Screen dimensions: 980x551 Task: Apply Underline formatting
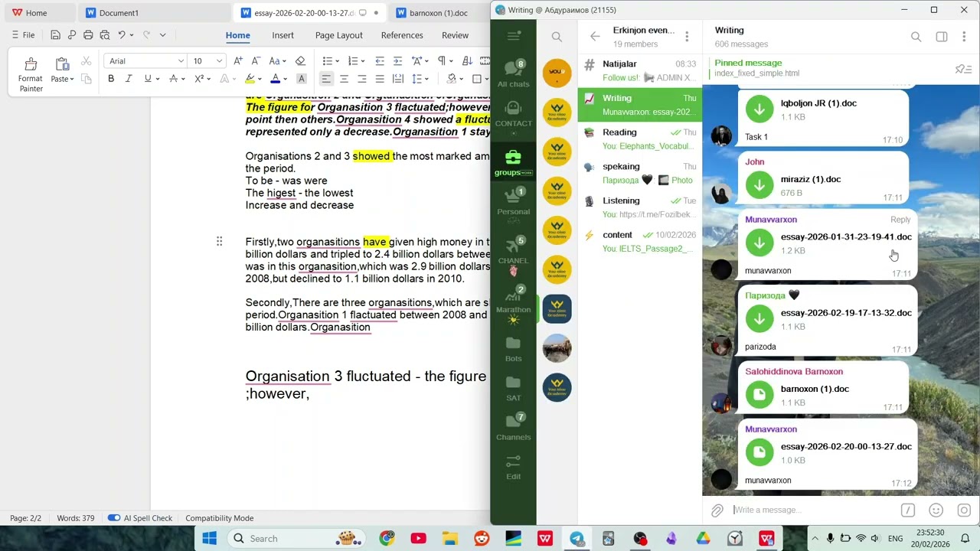coord(147,78)
